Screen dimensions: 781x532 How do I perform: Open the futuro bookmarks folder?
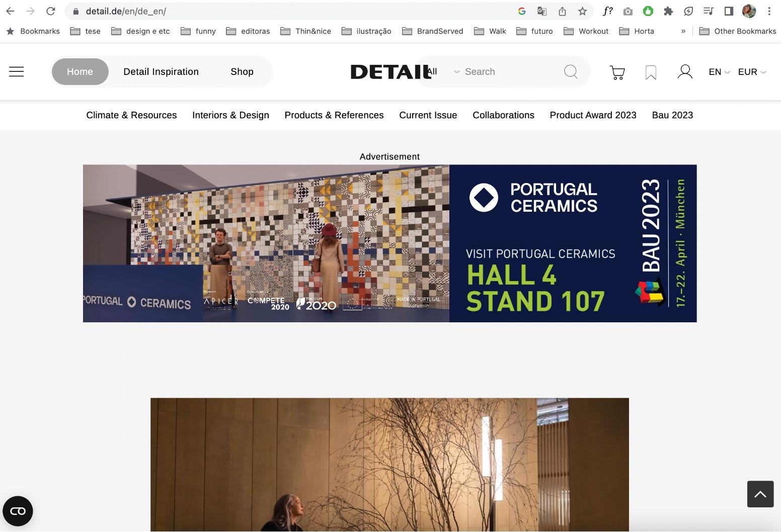(x=534, y=31)
